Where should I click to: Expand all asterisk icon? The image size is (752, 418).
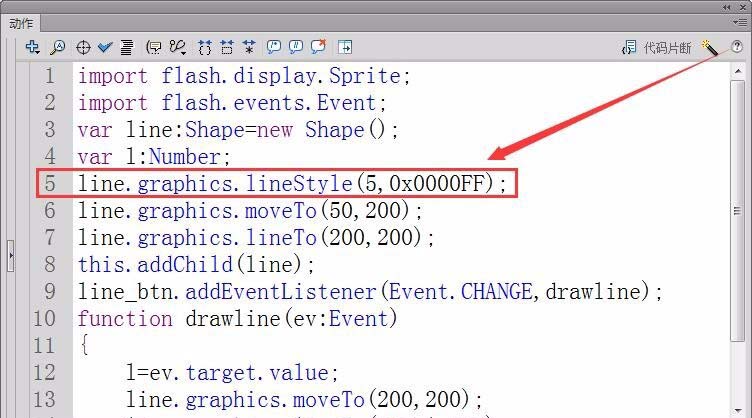tap(249, 47)
